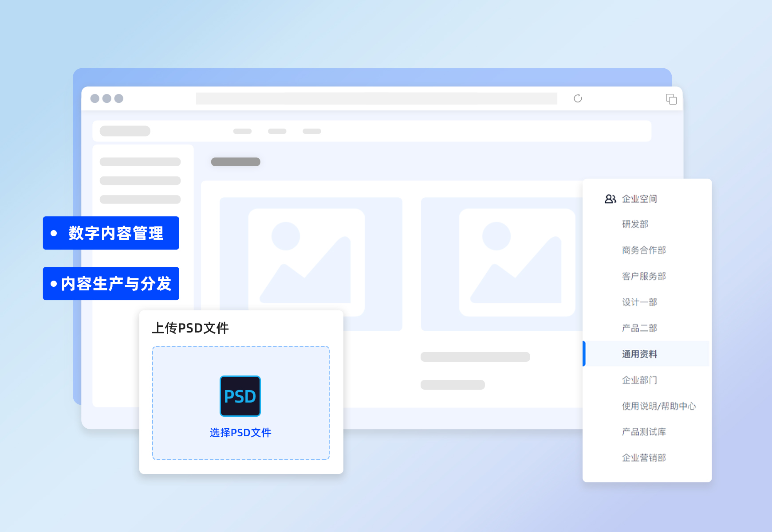Click the first image placeholder thumbnail

[x=306, y=262]
